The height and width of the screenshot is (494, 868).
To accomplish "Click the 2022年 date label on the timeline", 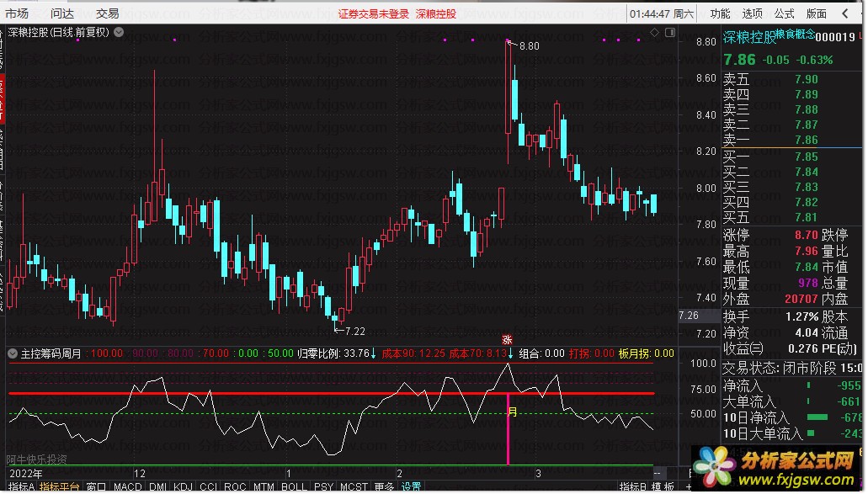I will 26,474.
